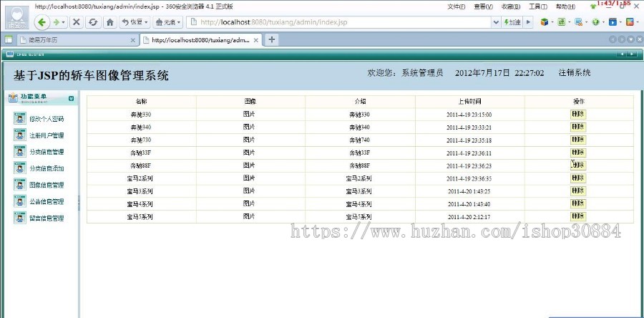Screen dimensions: 644x318
Task: Close the localhost tuxiang tab
Action: coord(255,40)
